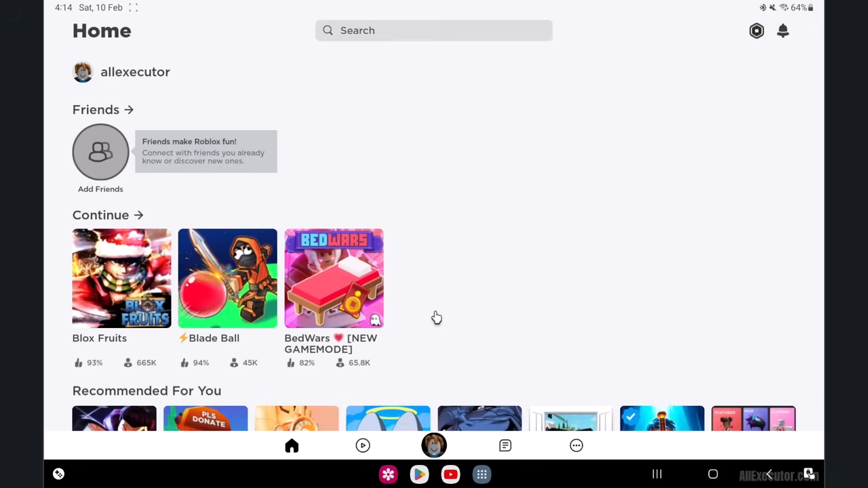Open the Blade Ball game
This screenshot has width=868, height=488.
(x=227, y=278)
